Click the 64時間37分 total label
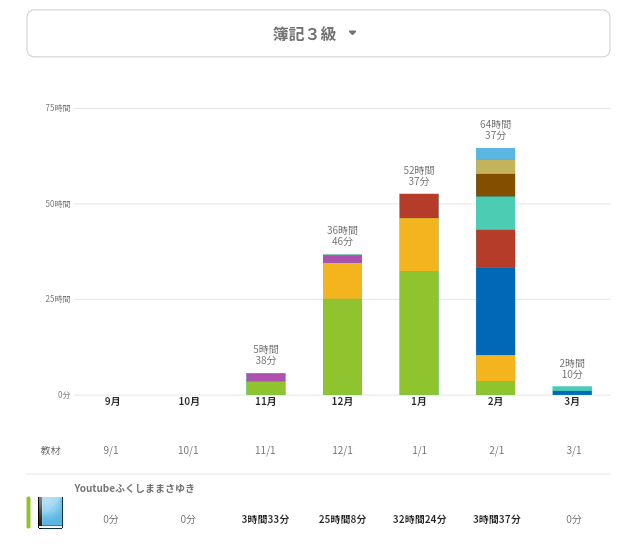 click(495, 129)
